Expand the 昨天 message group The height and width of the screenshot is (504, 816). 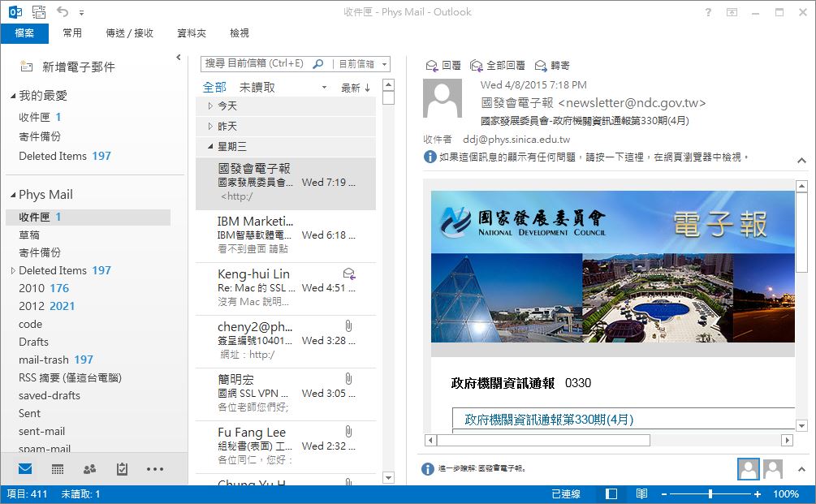210,127
